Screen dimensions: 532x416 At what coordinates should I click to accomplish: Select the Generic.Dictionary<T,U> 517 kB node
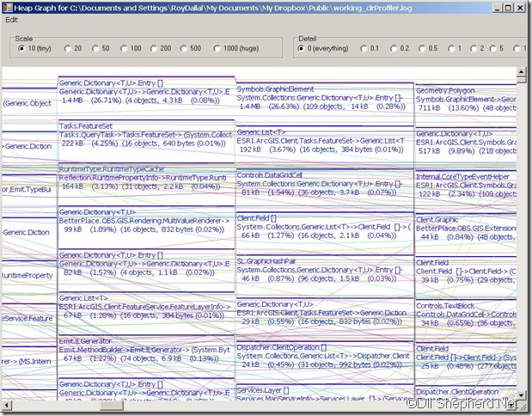pos(466,149)
